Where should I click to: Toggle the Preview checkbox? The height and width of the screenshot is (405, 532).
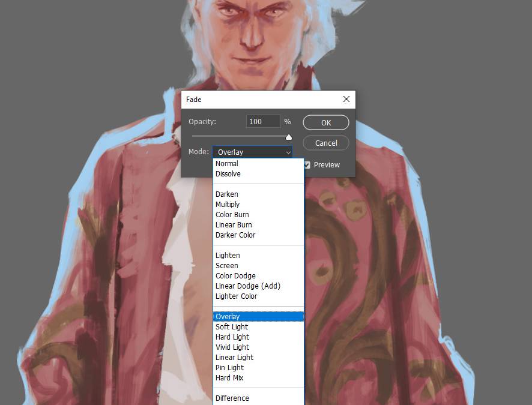[307, 165]
